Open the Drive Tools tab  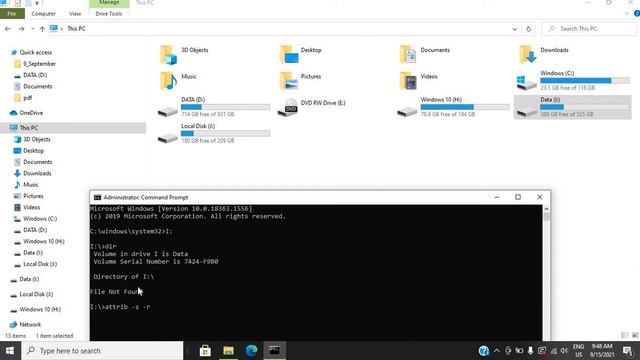pos(109,13)
